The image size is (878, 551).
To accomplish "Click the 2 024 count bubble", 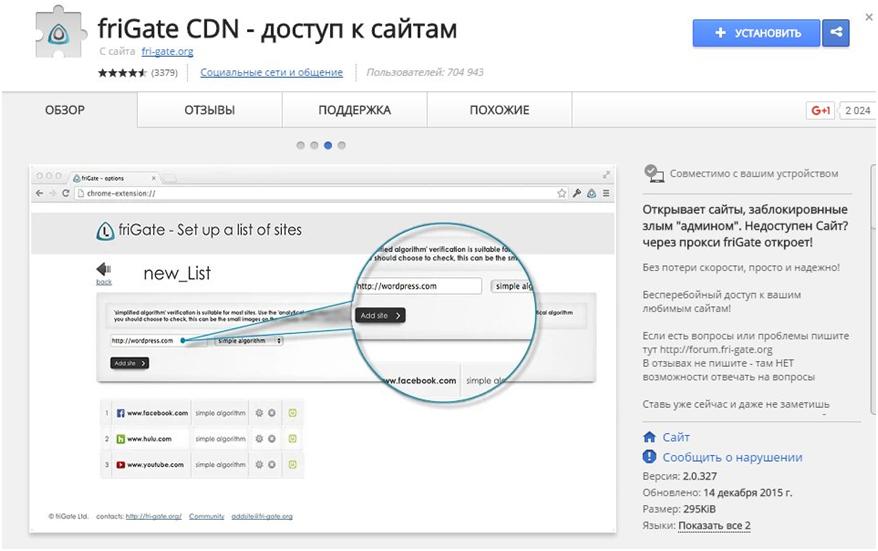I will pos(857,110).
